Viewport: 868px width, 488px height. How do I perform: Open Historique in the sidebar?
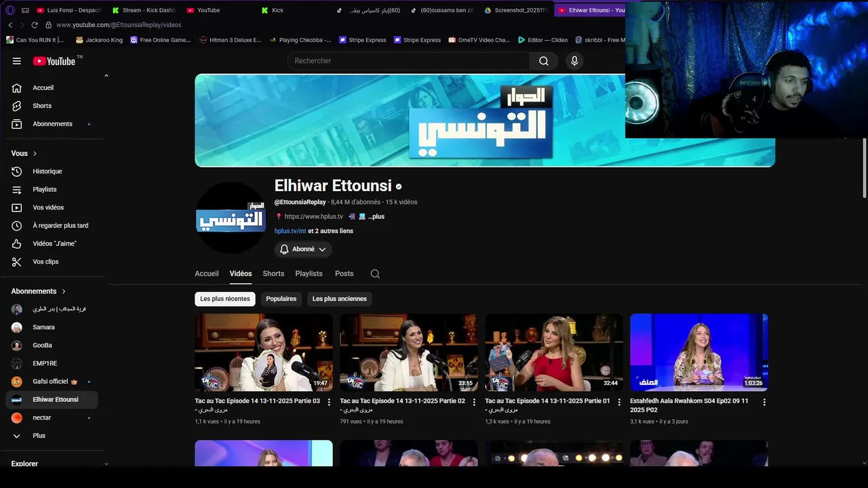click(x=52, y=171)
